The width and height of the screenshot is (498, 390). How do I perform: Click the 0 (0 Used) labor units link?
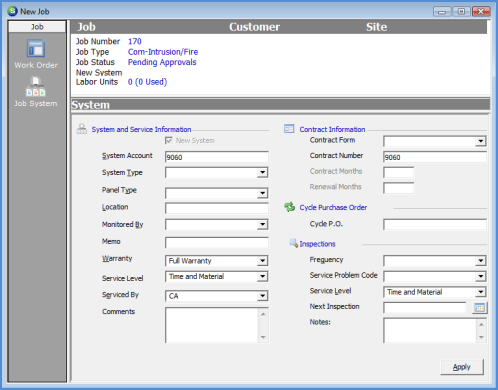tap(147, 82)
